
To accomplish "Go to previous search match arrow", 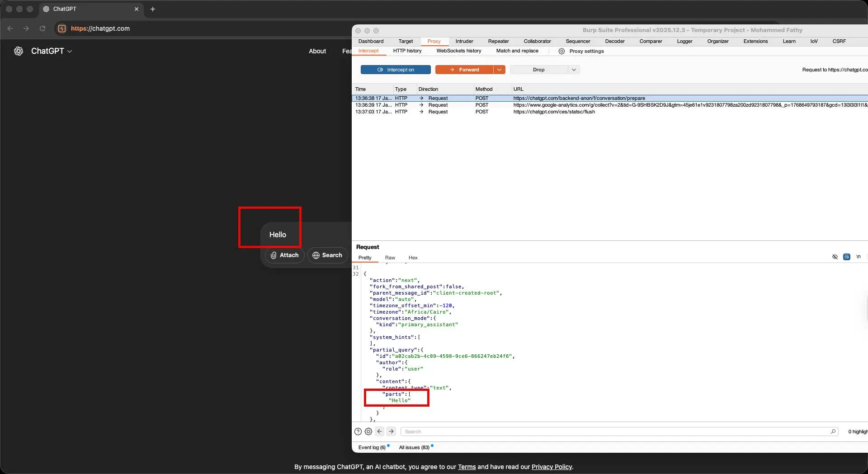I will coord(380,432).
